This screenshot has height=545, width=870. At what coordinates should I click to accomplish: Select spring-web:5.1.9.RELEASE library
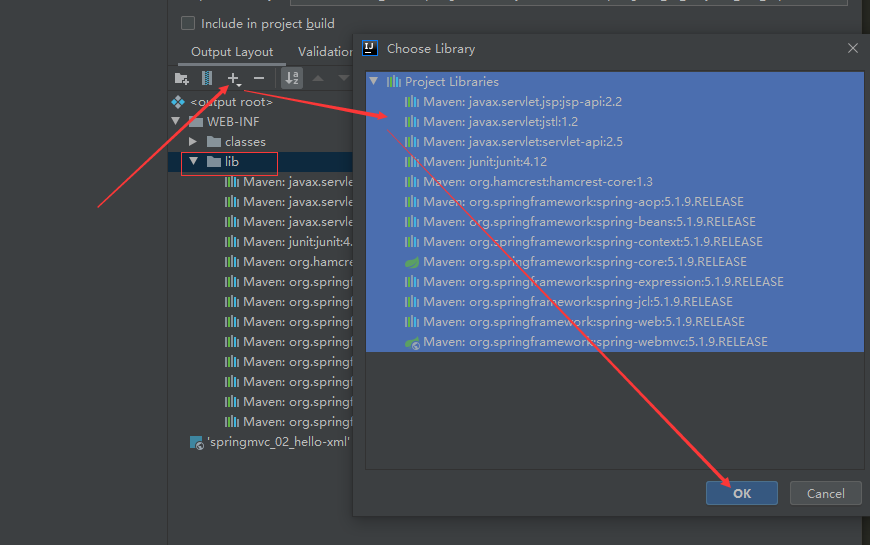[584, 321]
